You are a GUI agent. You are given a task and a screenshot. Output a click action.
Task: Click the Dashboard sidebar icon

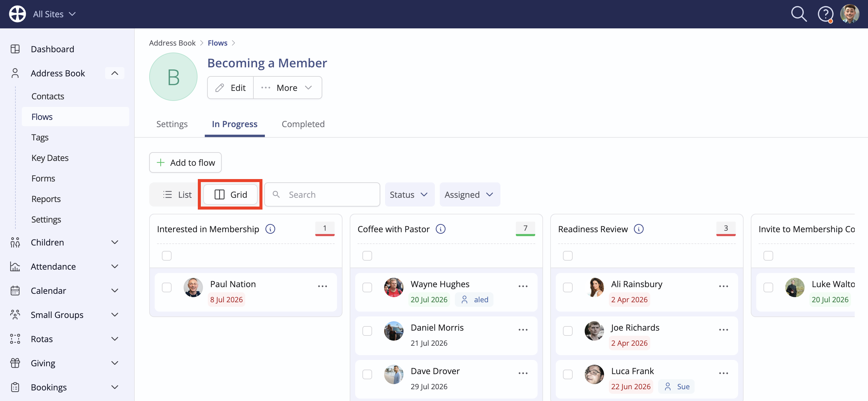pyautogui.click(x=15, y=49)
